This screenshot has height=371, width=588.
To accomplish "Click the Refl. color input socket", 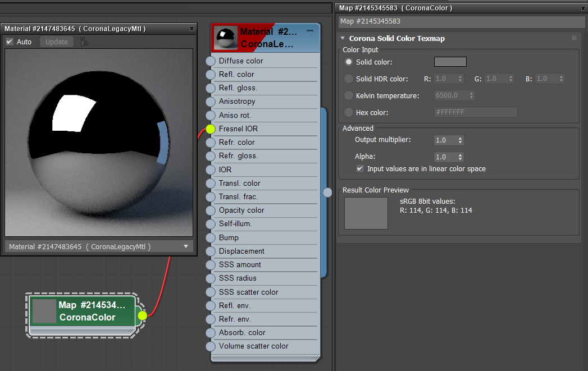I will pyautogui.click(x=211, y=75).
